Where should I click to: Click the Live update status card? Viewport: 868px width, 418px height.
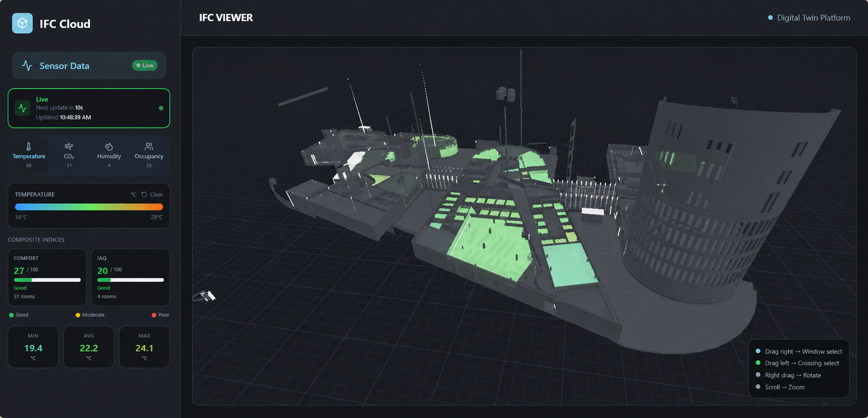click(x=89, y=108)
